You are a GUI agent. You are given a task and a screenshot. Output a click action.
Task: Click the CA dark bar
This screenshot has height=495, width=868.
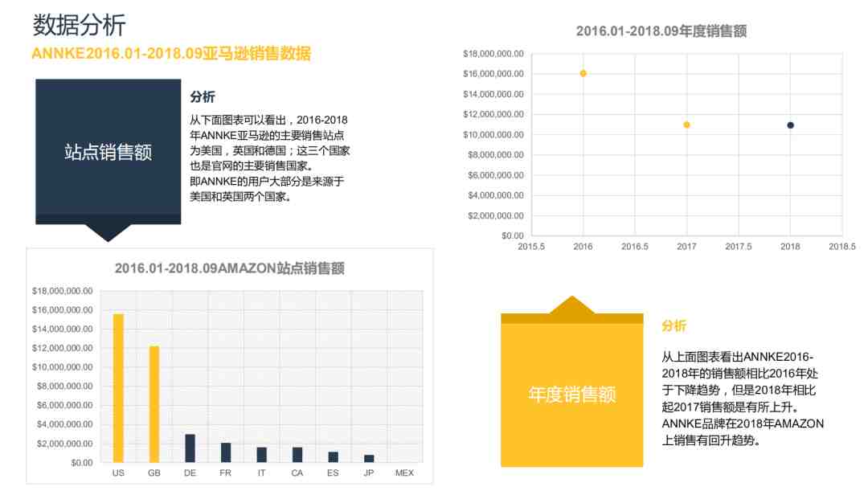point(297,455)
